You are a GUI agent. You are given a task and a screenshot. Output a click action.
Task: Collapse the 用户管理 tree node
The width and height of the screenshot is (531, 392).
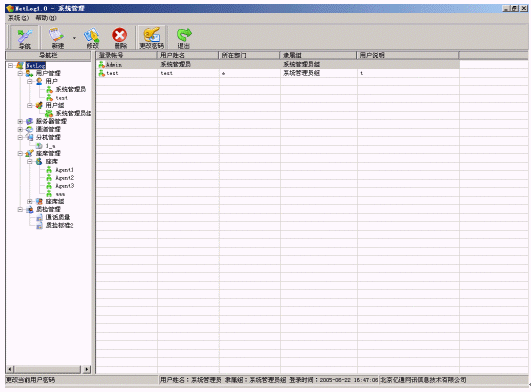click(x=20, y=73)
